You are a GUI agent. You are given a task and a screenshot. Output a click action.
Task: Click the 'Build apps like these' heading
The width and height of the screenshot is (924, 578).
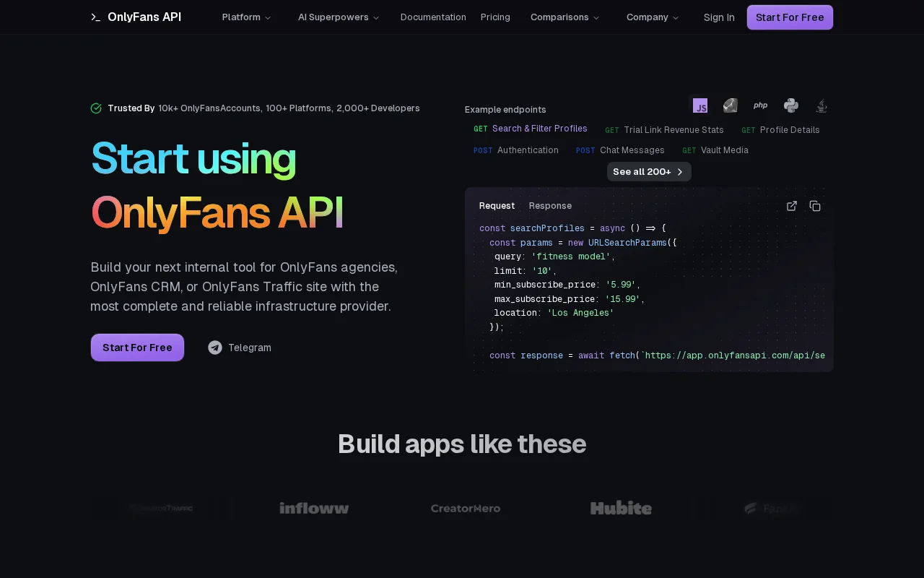(462, 444)
